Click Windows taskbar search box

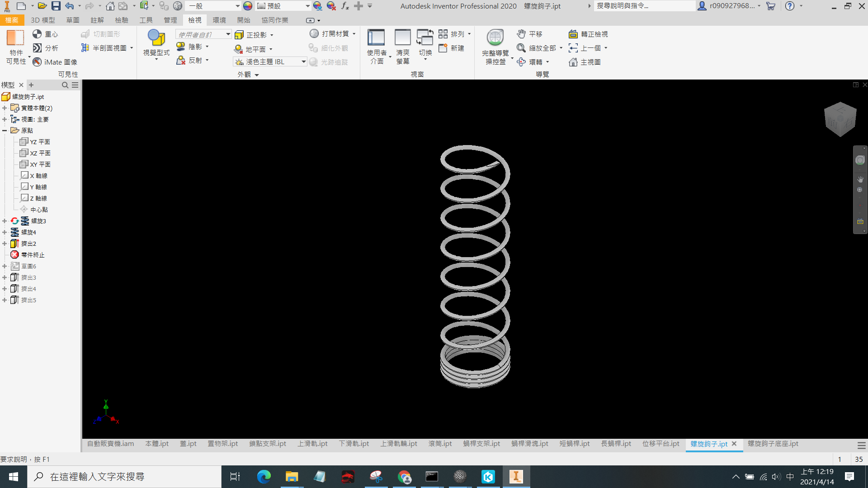pos(124,477)
